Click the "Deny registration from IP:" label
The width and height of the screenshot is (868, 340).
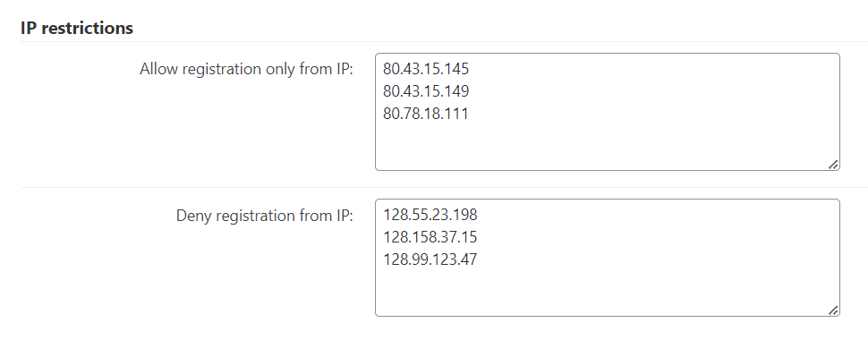[265, 216]
